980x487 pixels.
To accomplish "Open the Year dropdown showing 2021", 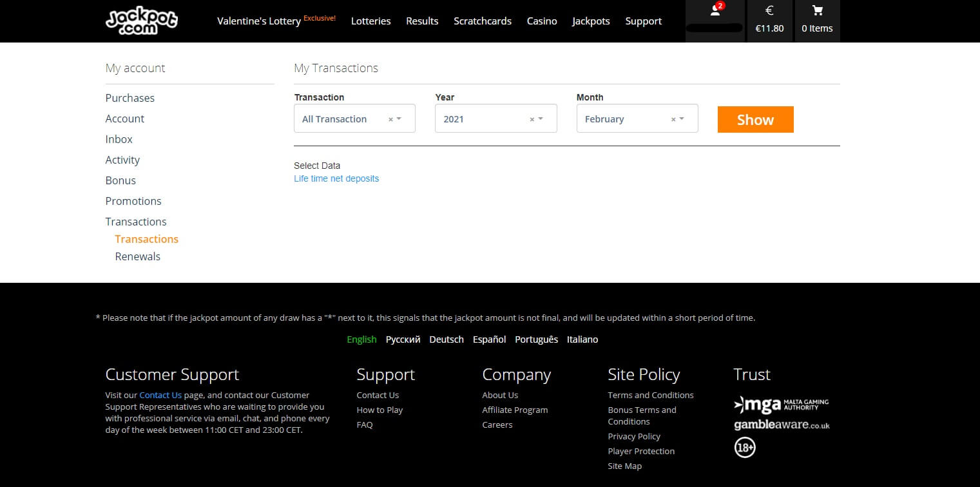I will click(x=496, y=119).
